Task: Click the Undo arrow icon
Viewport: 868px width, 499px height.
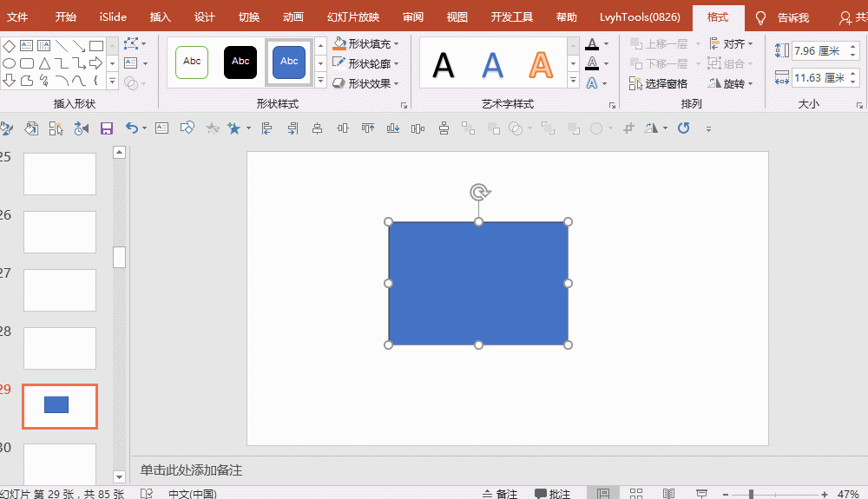Action: pos(131,128)
